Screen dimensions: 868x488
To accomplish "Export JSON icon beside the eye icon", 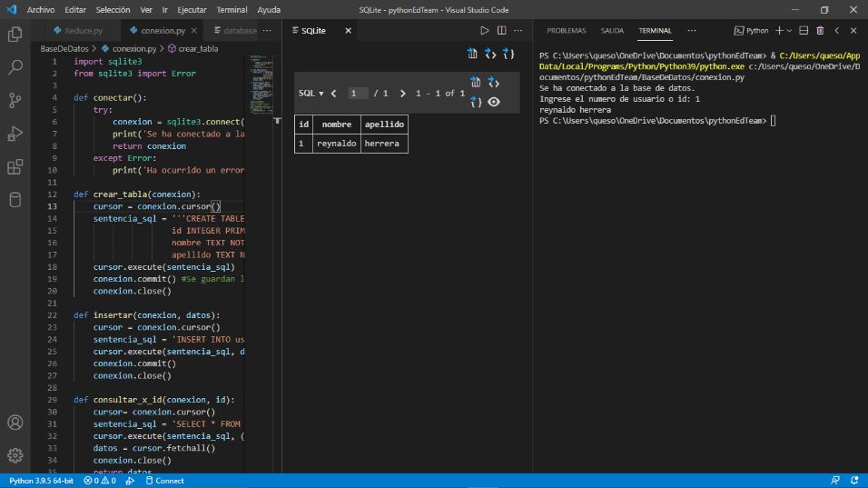I will 476,102.
